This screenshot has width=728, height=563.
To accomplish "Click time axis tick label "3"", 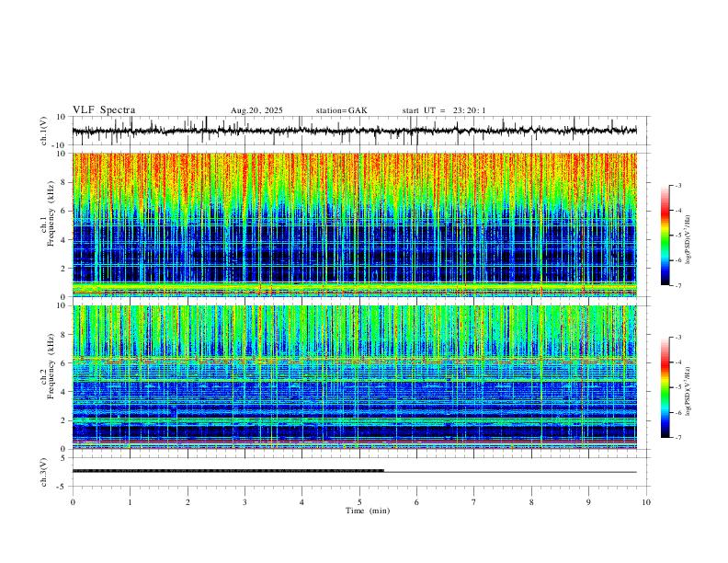I will [245, 502].
